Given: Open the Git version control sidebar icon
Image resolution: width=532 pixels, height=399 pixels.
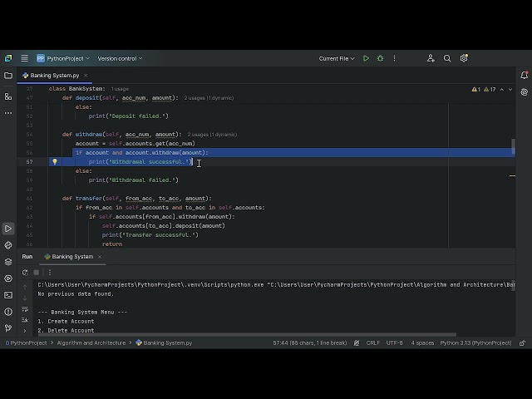Looking at the screenshot, I should (8, 328).
